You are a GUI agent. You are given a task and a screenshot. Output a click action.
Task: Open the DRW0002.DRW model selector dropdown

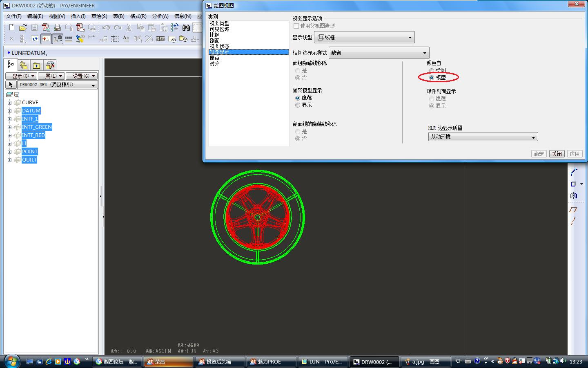click(x=57, y=85)
